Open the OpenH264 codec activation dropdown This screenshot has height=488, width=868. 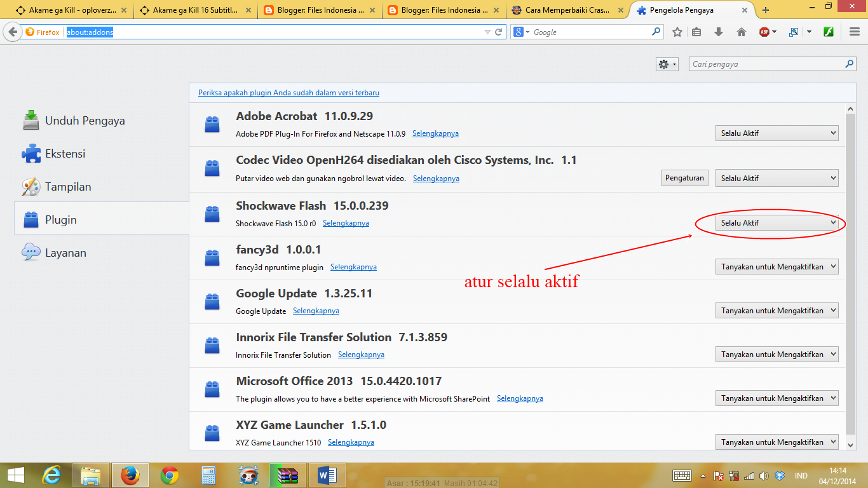click(777, 179)
